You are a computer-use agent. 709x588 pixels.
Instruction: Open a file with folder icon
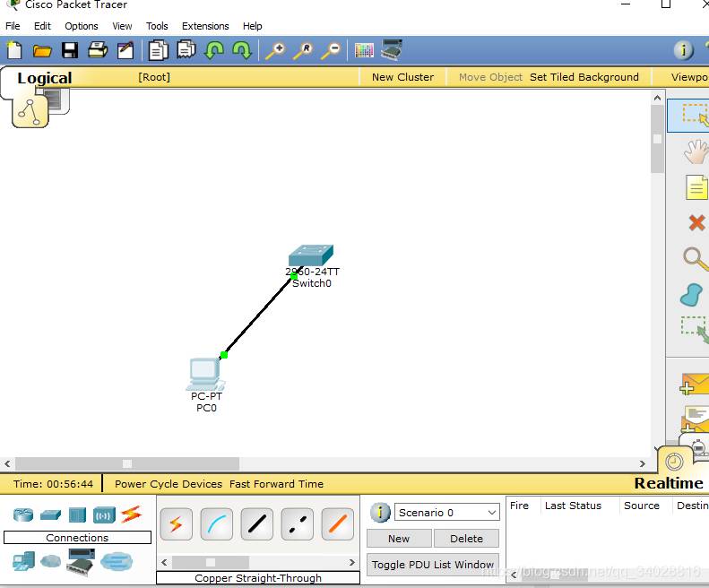coord(42,51)
